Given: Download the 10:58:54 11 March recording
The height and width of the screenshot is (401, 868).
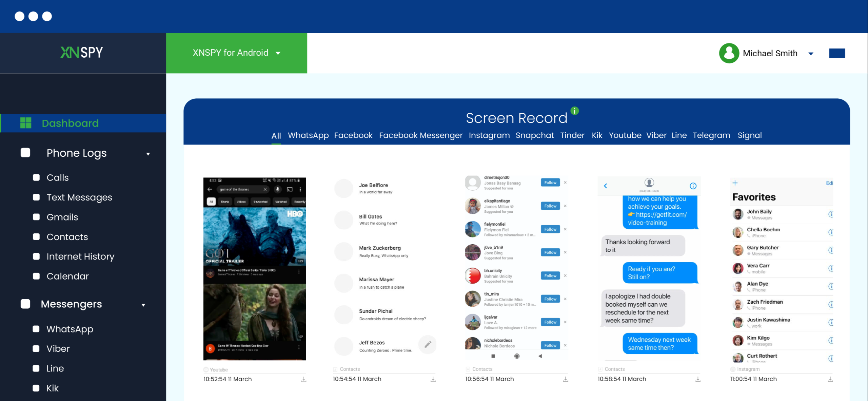Looking at the screenshot, I should tap(698, 379).
